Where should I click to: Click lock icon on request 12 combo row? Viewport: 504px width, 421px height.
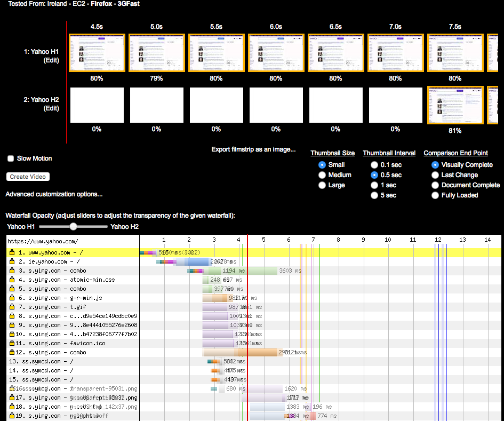tap(12, 352)
